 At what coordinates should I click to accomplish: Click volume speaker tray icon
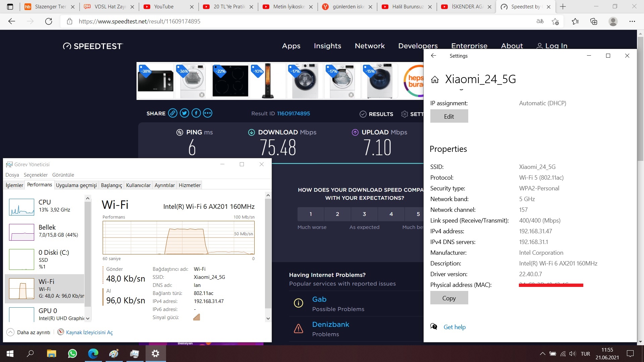(x=573, y=354)
